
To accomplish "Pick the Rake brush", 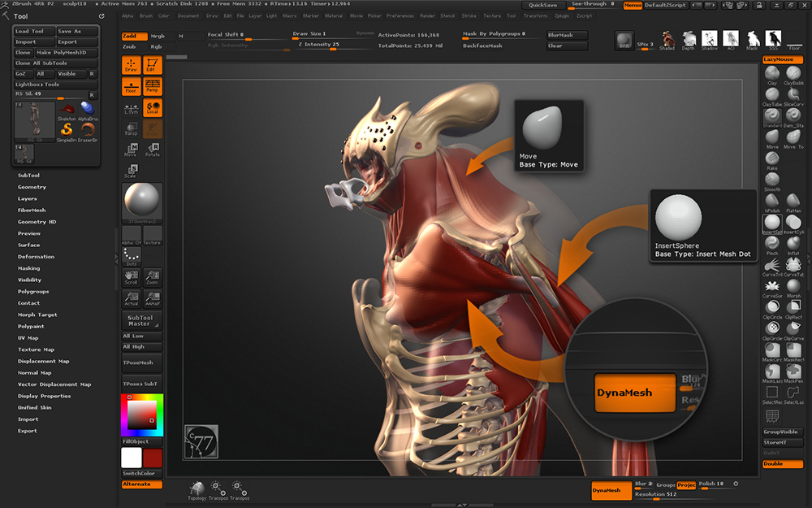I will coord(772,161).
